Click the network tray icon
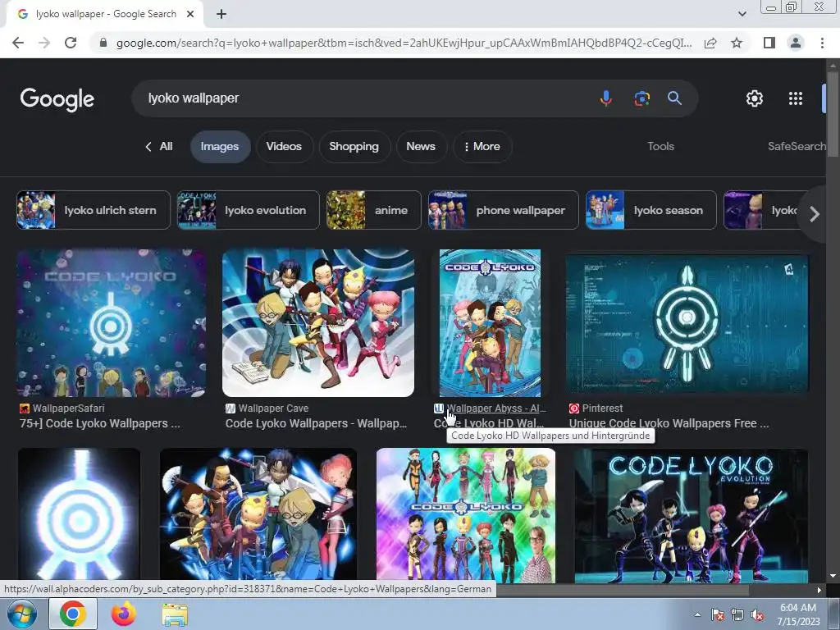840x630 pixels. coord(737,614)
